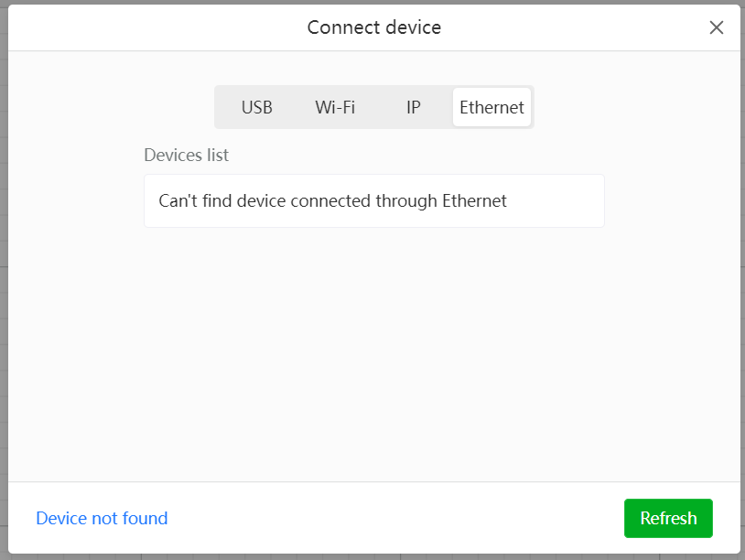Open the IP connection tab

[414, 107]
